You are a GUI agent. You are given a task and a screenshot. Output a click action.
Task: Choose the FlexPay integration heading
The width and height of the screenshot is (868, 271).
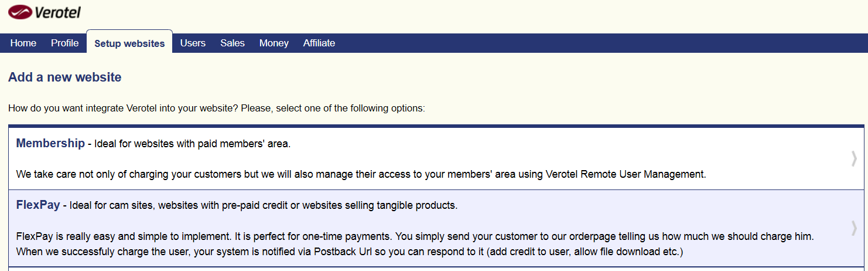38,205
